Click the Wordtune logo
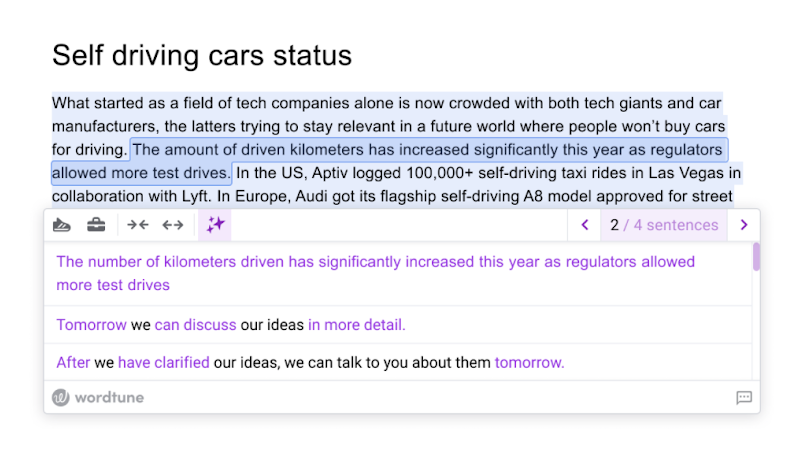The width and height of the screenshot is (800, 460). 98,397
